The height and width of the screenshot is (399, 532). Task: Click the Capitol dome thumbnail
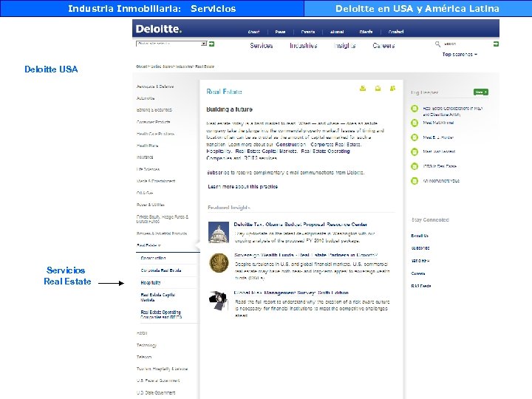click(x=219, y=233)
